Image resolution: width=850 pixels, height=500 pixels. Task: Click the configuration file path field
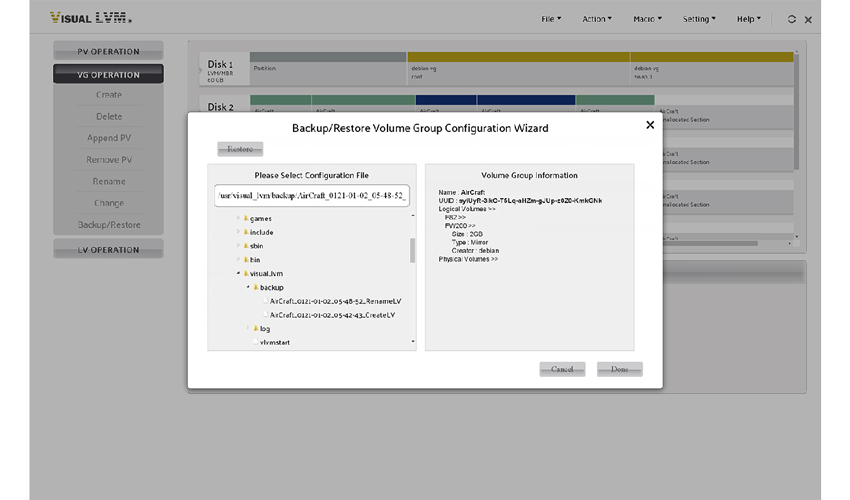click(x=311, y=197)
